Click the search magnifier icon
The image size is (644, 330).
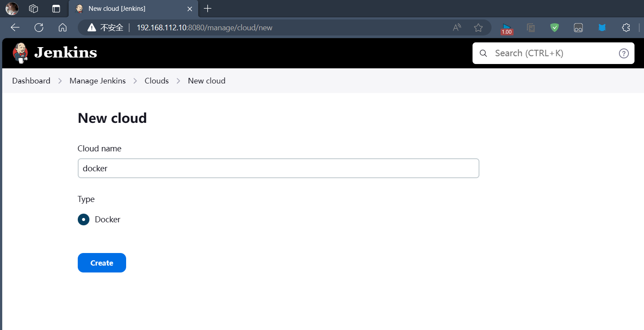pos(484,53)
